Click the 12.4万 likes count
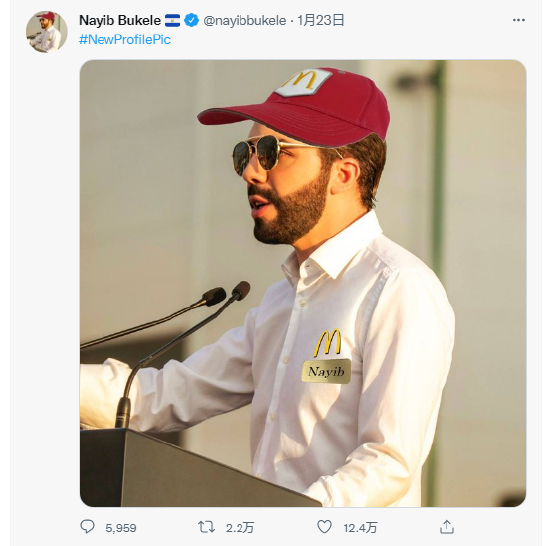The image size is (550, 546). (x=361, y=528)
